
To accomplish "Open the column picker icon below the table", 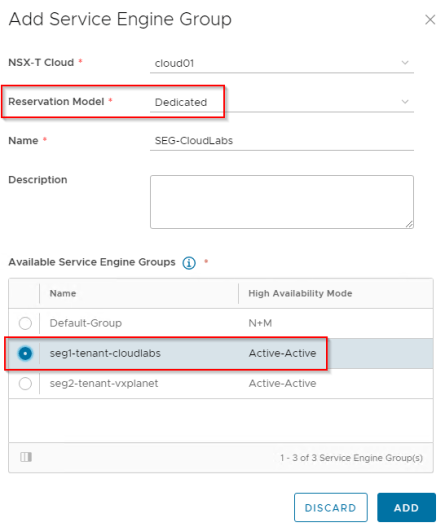I will [x=26, y=457].
